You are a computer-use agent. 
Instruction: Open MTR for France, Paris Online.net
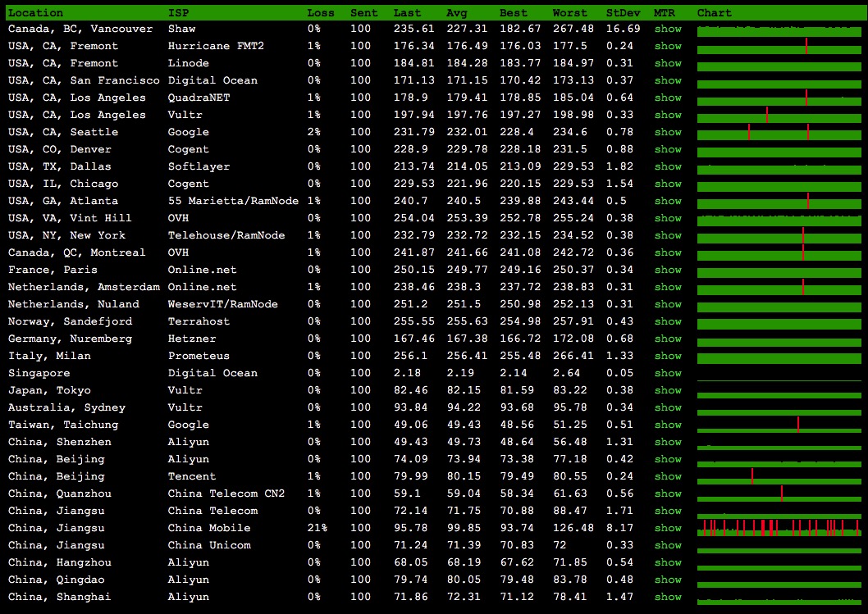[668, 270]
